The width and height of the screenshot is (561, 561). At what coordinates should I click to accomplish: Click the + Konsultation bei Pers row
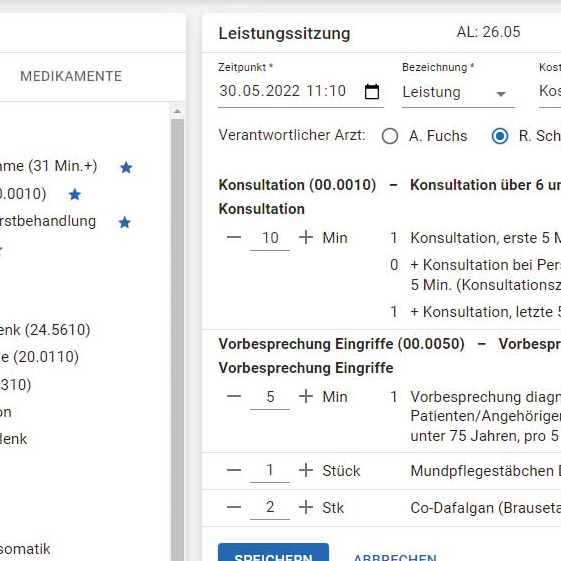[486, 275]
